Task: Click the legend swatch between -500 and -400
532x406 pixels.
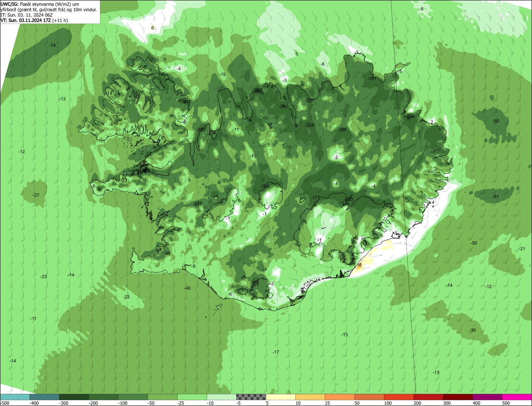Action: 15,397
